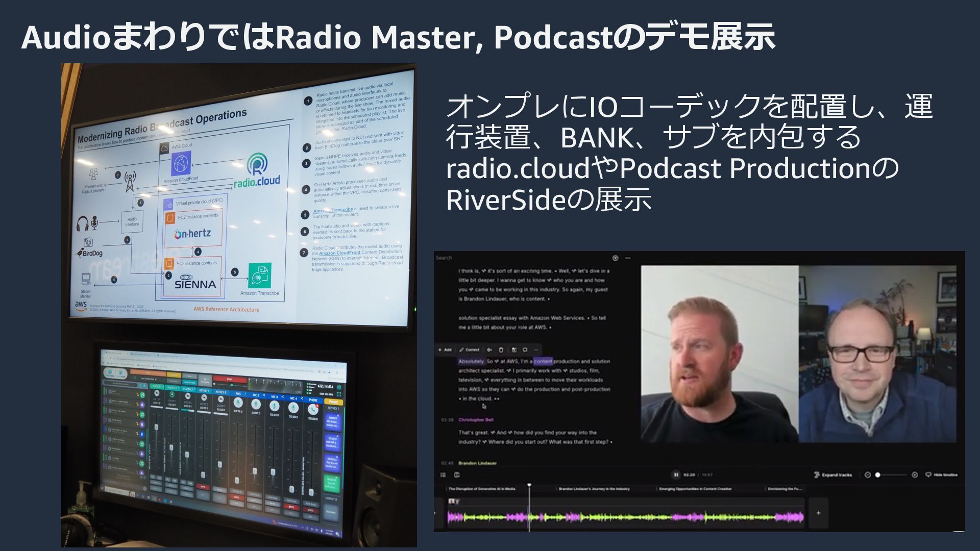Click the back-arrow icon in transcript toolbar
This screenshot has width=980, height=551.
(489, 349)
